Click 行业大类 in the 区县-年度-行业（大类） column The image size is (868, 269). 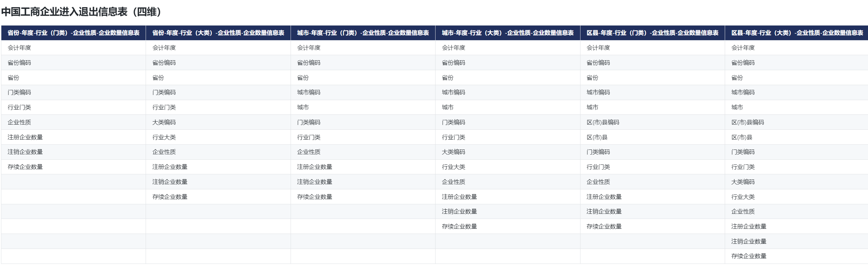click(743, 197)
